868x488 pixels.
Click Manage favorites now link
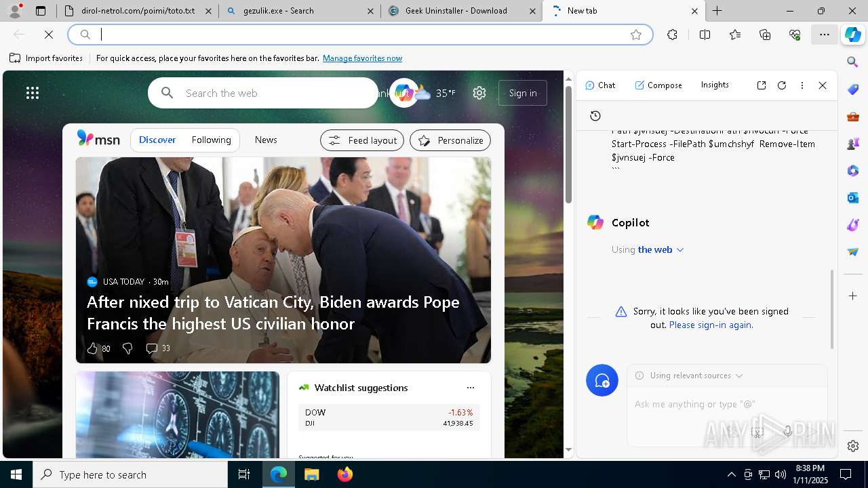[x=362, y=58]
